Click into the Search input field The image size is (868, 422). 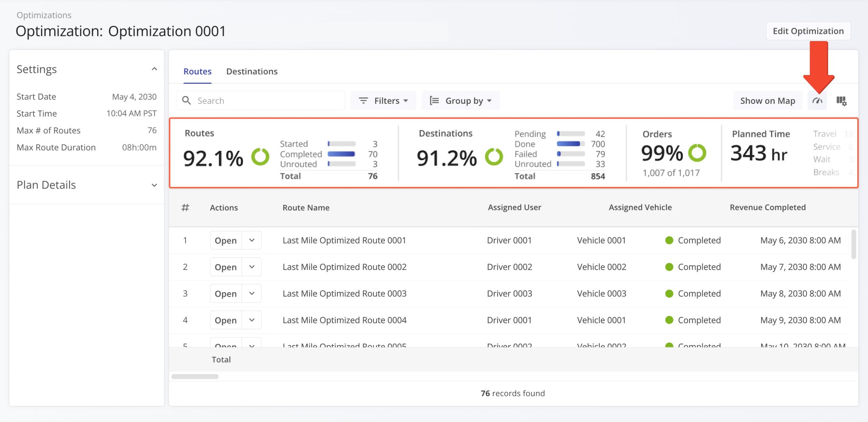point(267,101)
